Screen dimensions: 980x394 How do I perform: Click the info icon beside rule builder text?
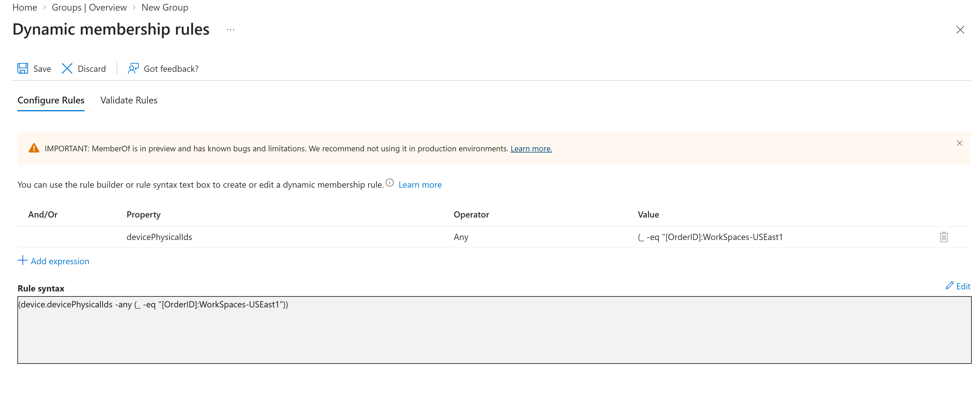pyautogui.click(x=390, y=183)
